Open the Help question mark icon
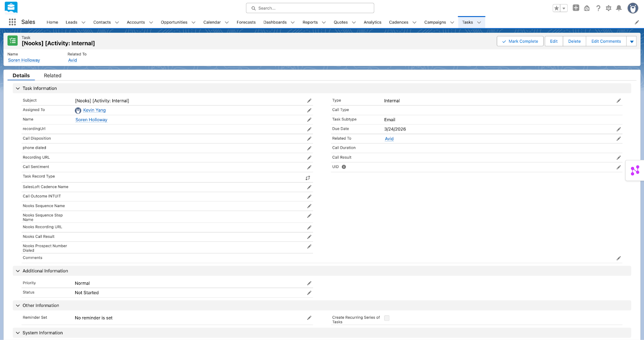 tap(598, 8)
